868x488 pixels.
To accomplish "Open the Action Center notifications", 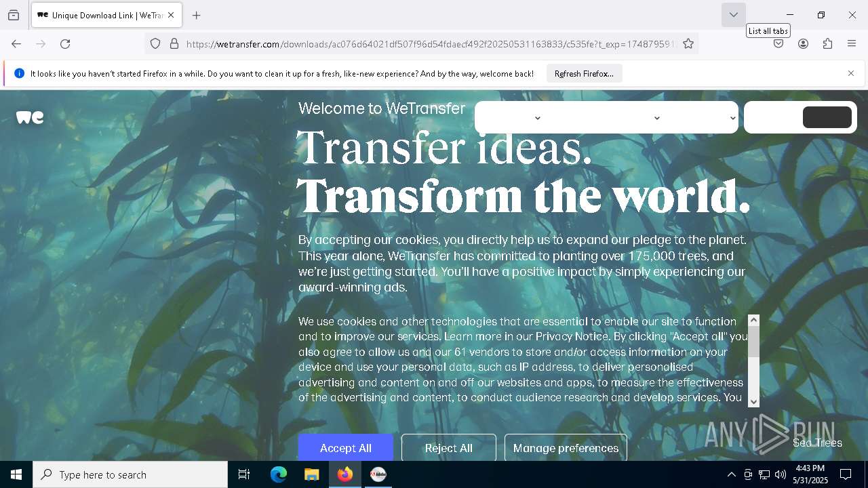I will pyautogui.click(x=846, y=474).
